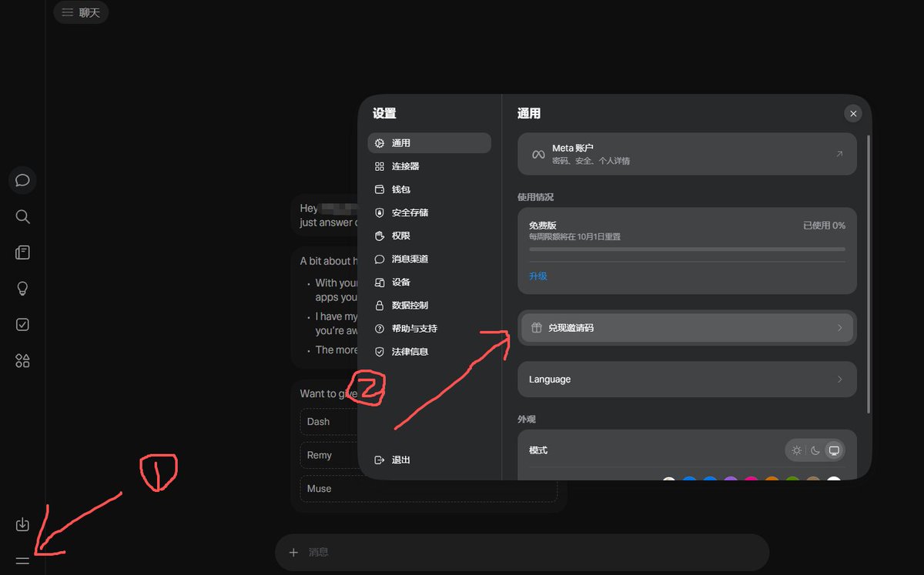Expand the 兑现邀请码 row
Screen dimensions: 924x575
[687, 328]
